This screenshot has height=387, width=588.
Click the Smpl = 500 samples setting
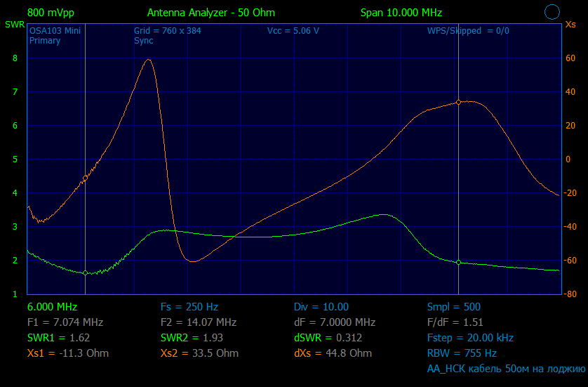(x=453, y=307)
